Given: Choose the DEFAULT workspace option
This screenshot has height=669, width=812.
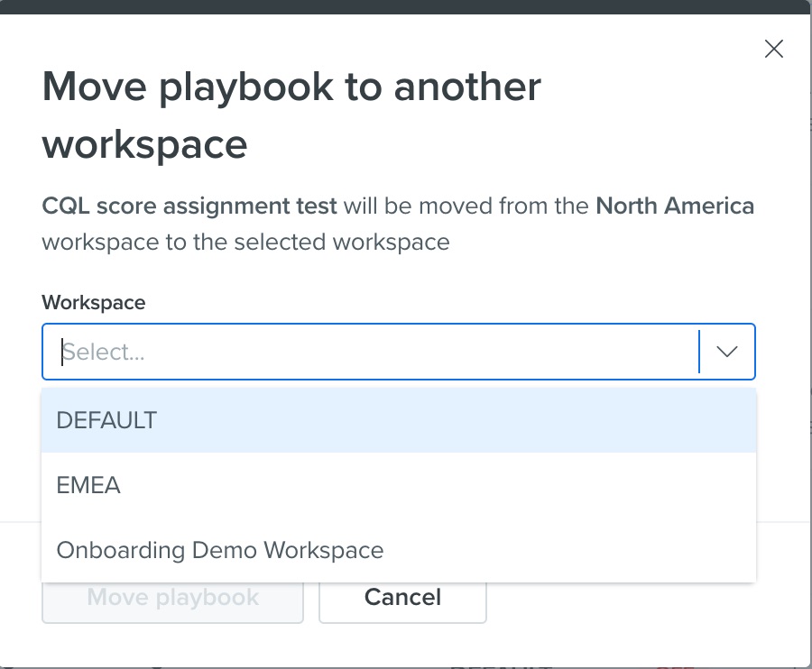Looking at the screenshot, I should [x=399, y=420].
